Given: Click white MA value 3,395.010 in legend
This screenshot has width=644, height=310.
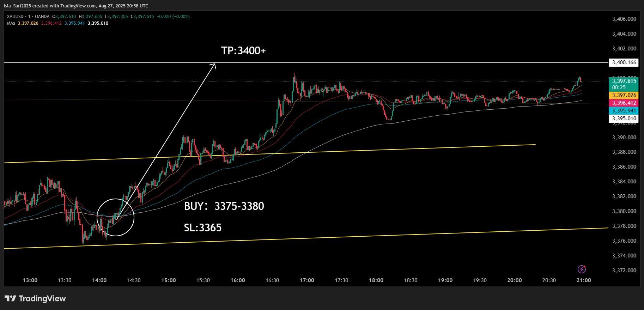Looking at the screenshot, I should point(98,23).
